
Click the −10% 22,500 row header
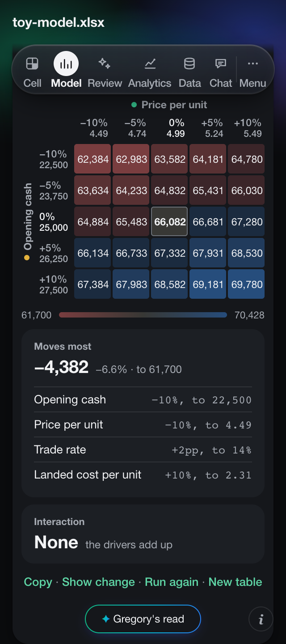pyautogui.click(x=54, y=159)
